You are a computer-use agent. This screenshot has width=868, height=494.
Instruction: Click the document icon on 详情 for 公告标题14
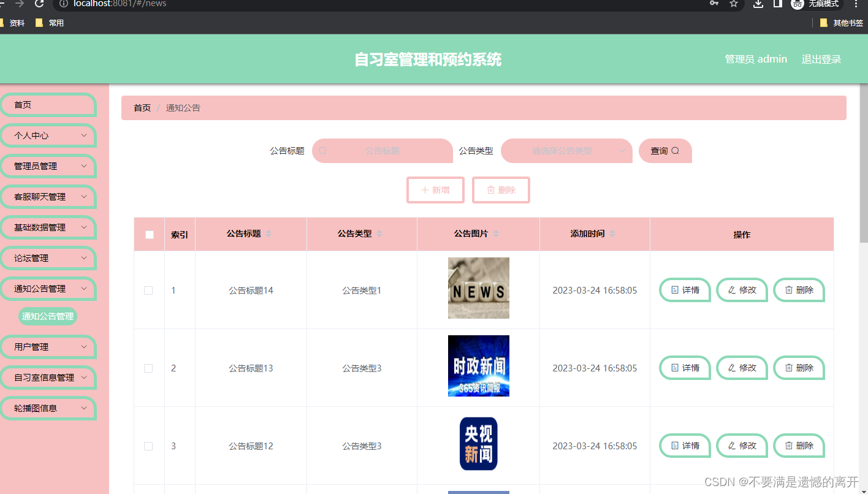(x=674, y=290)
